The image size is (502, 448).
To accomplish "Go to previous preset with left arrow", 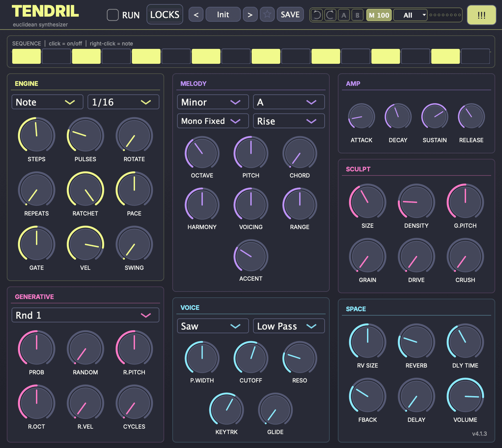I will click(x=196, y=15).
